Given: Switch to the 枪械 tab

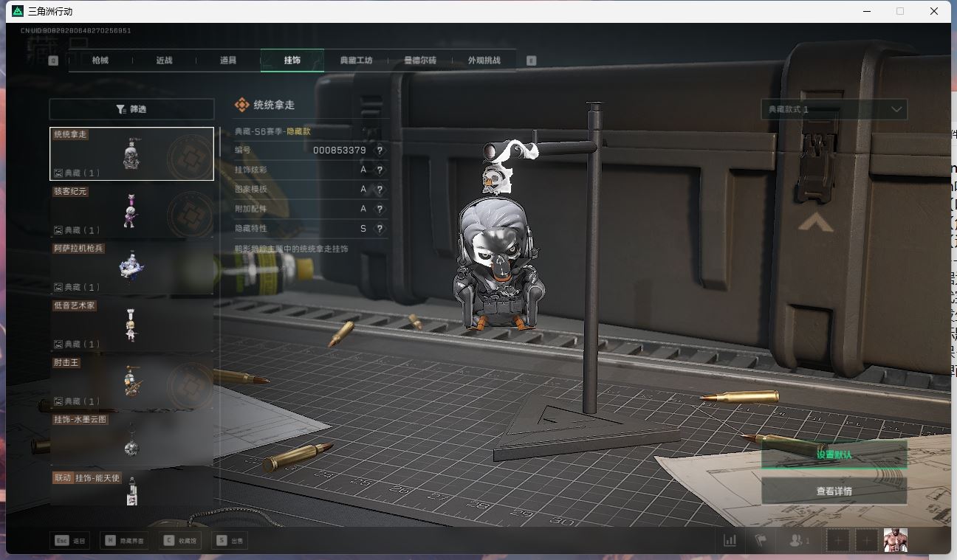Looking at the screenshot, I should [x=100, y=61].
